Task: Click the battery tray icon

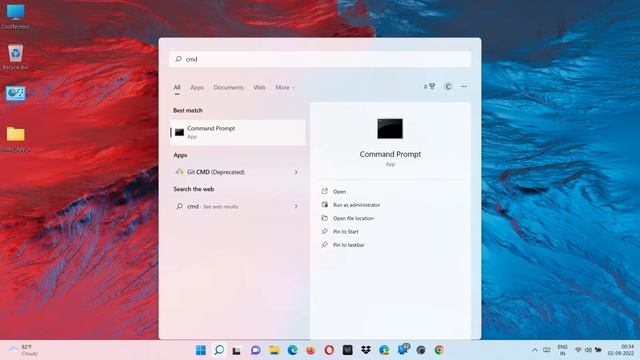Action: [x=598, y=350]
